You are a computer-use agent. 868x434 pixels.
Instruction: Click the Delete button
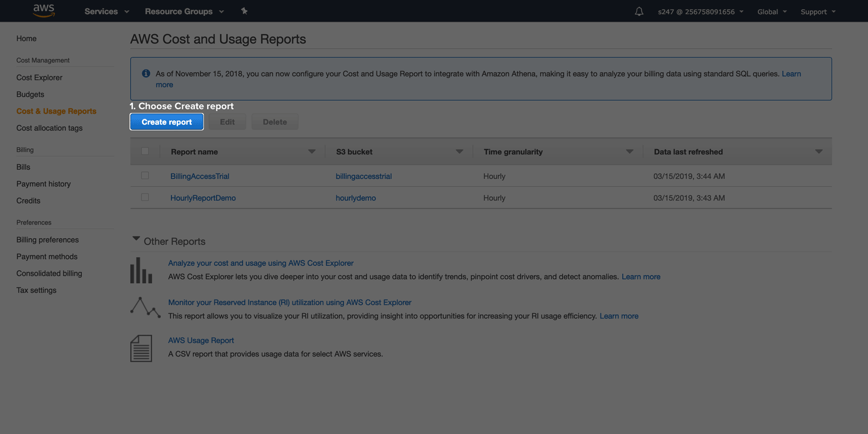275,122
